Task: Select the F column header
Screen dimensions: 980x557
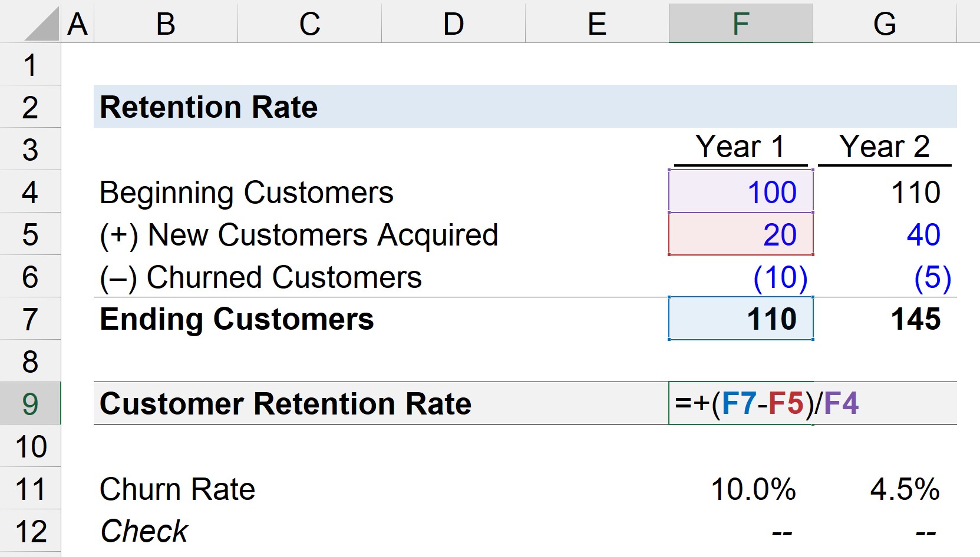Action: (x=740, y=24)
